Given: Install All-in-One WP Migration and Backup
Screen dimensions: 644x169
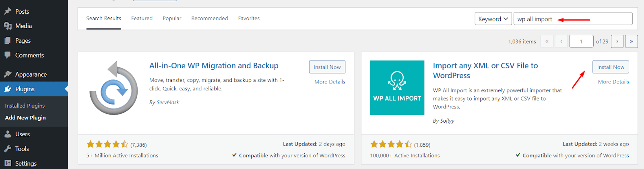Looking at the screenshot, I should [x=327, y=67].
